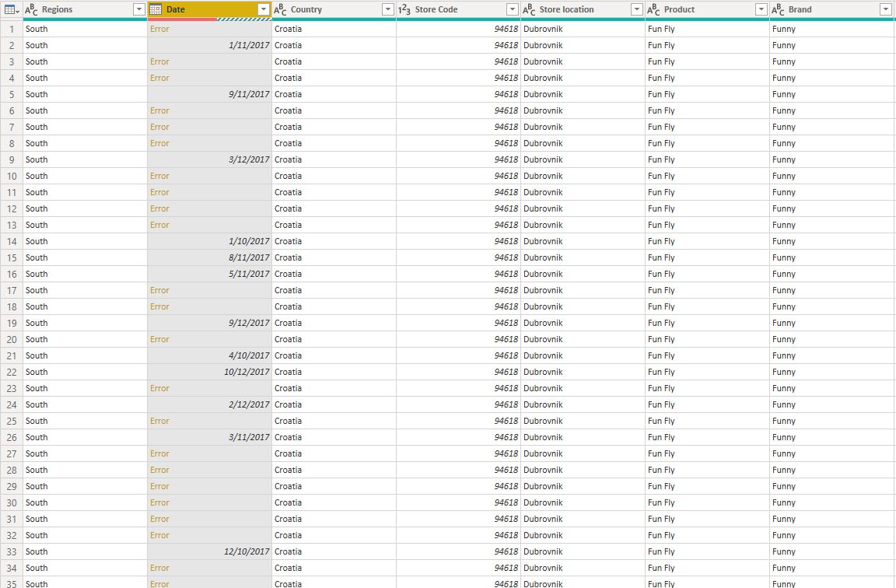The image size is (896, 588).
Task: Click the column quality bar under Date header
Action: [210, 19]
